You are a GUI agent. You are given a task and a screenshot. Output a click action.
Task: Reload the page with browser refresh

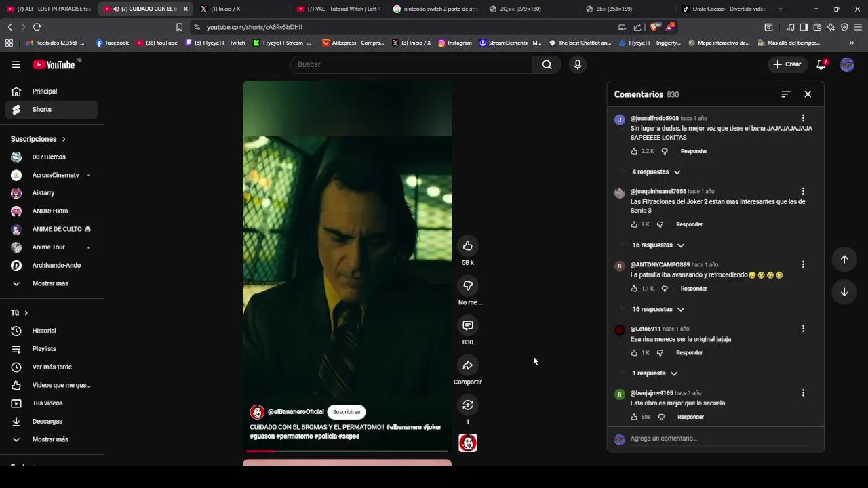click(37, 27)
